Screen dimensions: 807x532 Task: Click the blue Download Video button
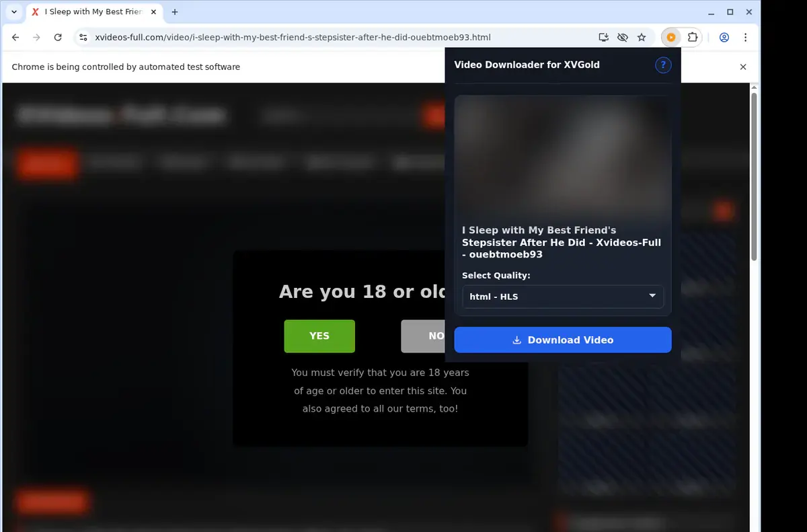(563, 340)
